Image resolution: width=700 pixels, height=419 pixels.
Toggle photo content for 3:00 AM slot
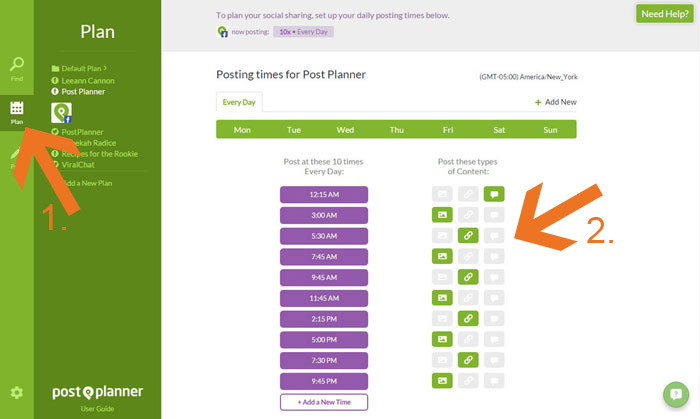(442, 215)
